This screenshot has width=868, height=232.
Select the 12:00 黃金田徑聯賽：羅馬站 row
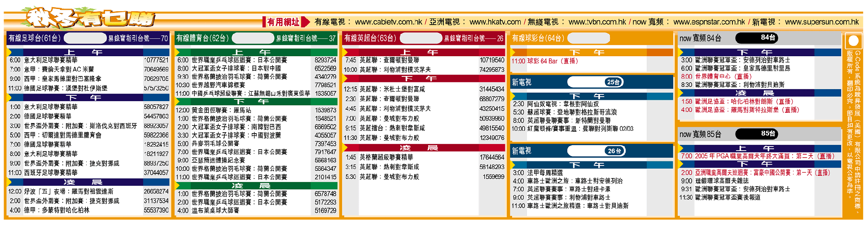[x=256, y=110]
